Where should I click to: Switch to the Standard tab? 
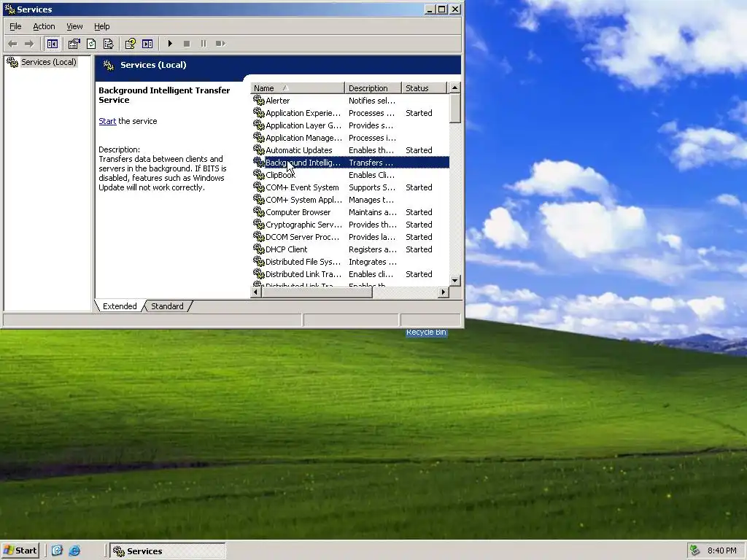point(167,306)
